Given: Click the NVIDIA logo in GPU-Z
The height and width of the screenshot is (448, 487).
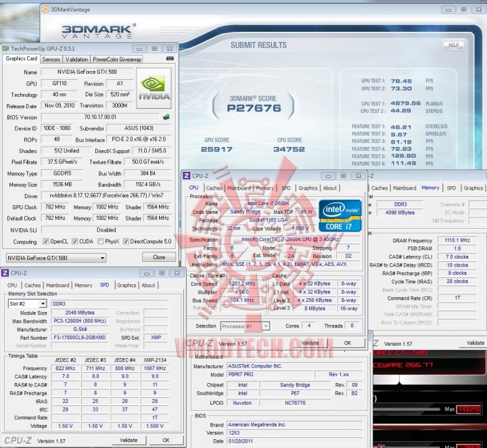Looking at the screenshot, I should pos(154,88).
